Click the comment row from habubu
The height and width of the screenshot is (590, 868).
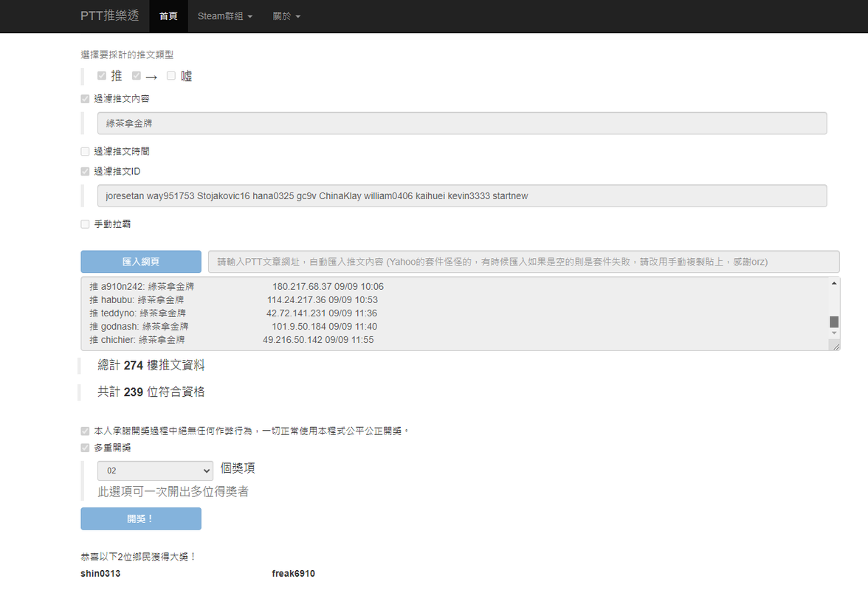click(x=233, y=299)
